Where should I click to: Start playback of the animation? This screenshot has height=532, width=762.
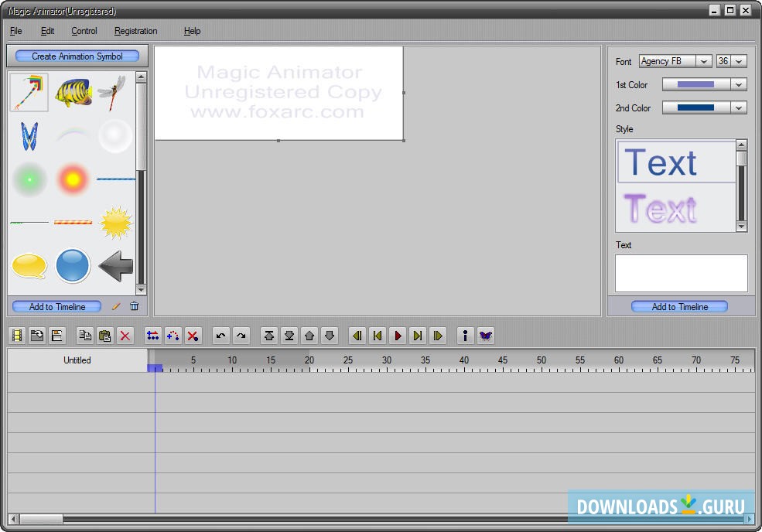point(397,336)
